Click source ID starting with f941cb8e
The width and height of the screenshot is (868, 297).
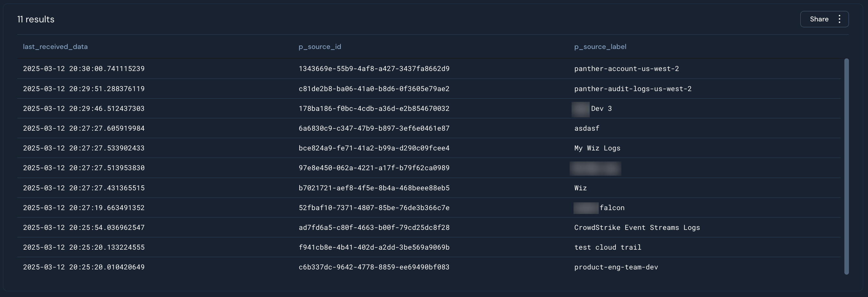point(374,247)
